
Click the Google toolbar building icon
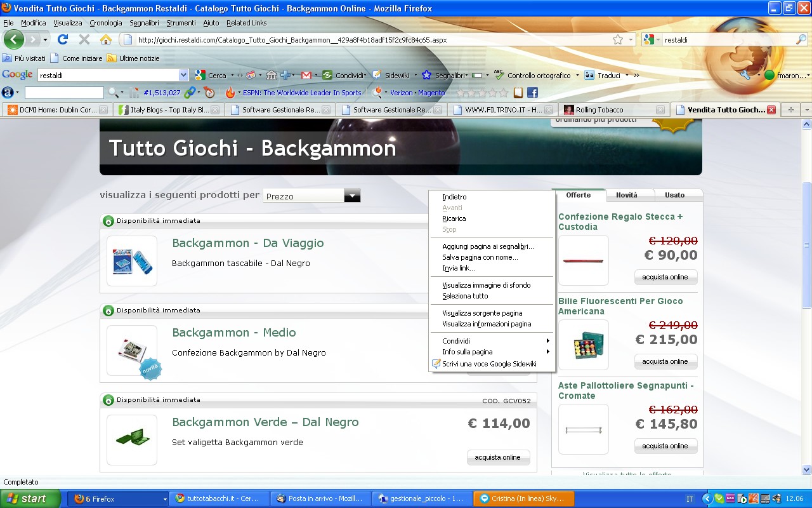[272, 75]
